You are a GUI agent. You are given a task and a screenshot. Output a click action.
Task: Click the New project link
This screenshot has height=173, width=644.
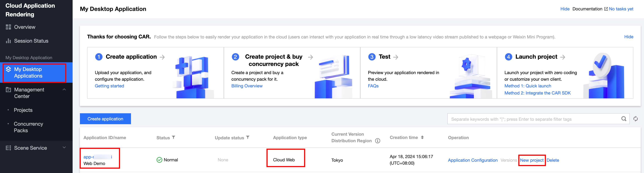531,160
